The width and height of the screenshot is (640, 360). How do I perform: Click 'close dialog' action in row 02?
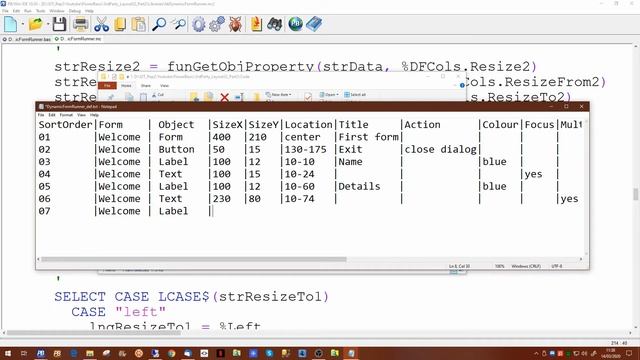click(440, 149)
